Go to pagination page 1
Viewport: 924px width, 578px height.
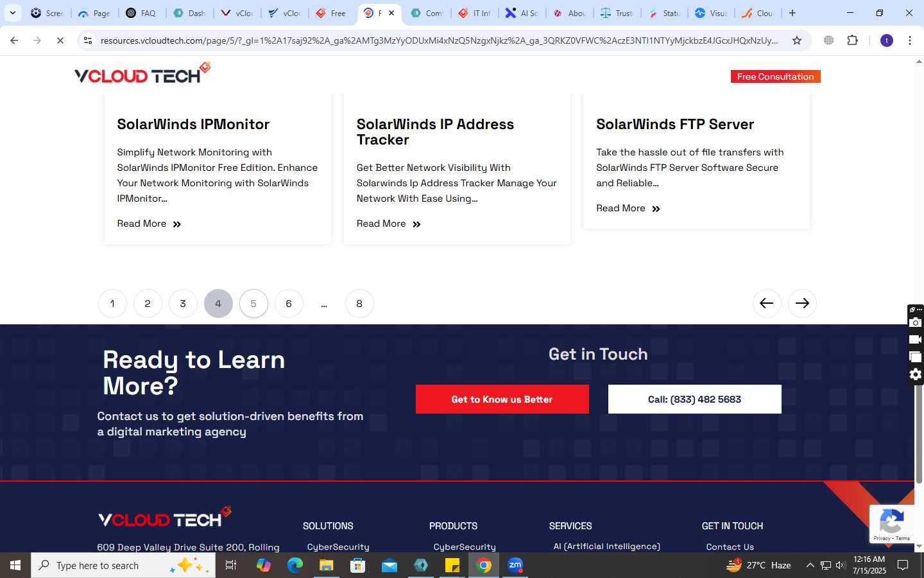(112, 303)
